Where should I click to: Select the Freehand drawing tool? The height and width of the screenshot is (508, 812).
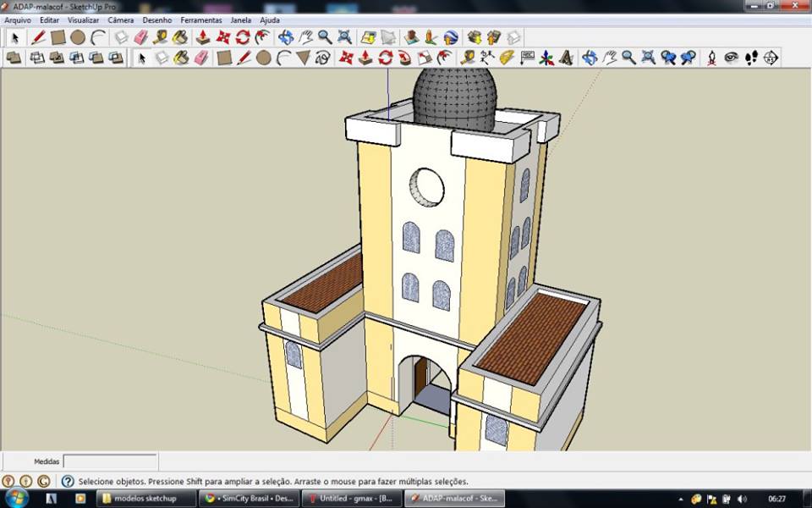click(323, 58)
